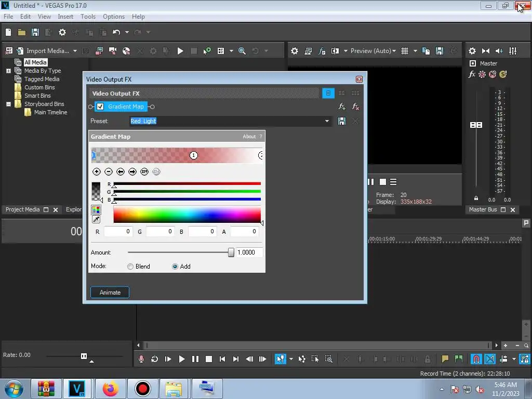Viewport: 532px width, 399px height.
Task: Open the Insert menu
Action: [65, 17]
